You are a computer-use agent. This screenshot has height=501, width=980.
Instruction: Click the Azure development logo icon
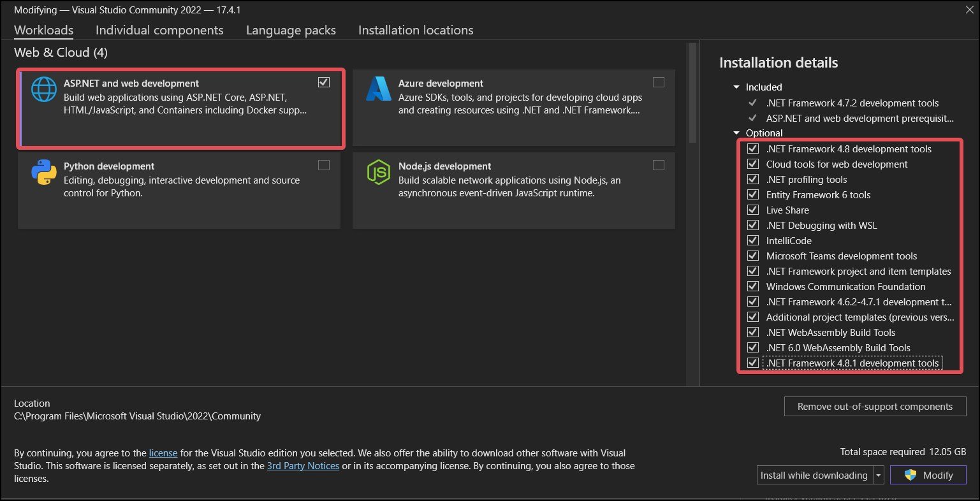click(378, 89)
